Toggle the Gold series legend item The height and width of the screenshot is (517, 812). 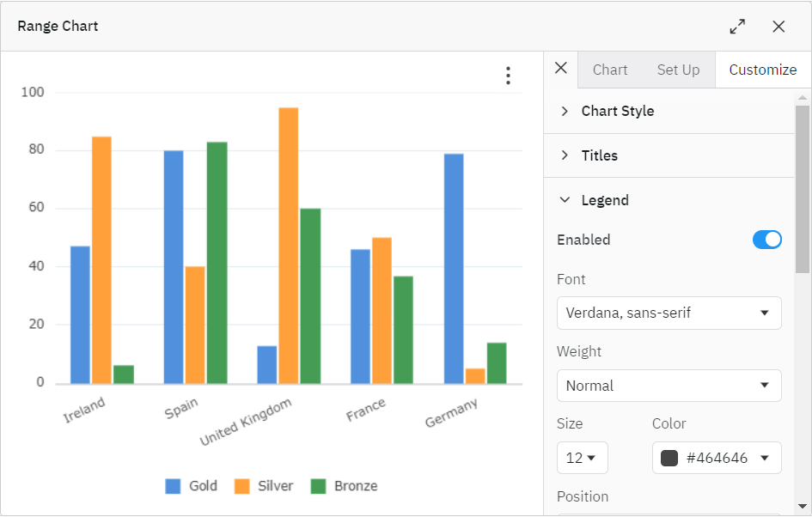click(x=191, y=486)
